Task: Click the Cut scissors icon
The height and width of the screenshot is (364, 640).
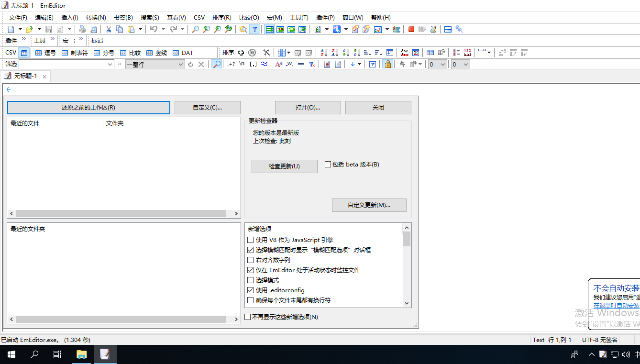Action: click(109, 29)
